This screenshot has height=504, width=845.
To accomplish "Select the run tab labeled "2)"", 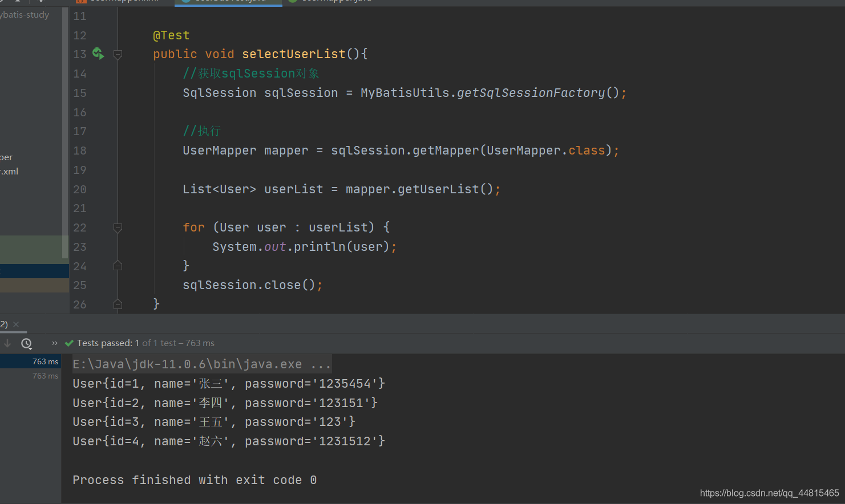I will pyautogui.click(x=4, y=324).
